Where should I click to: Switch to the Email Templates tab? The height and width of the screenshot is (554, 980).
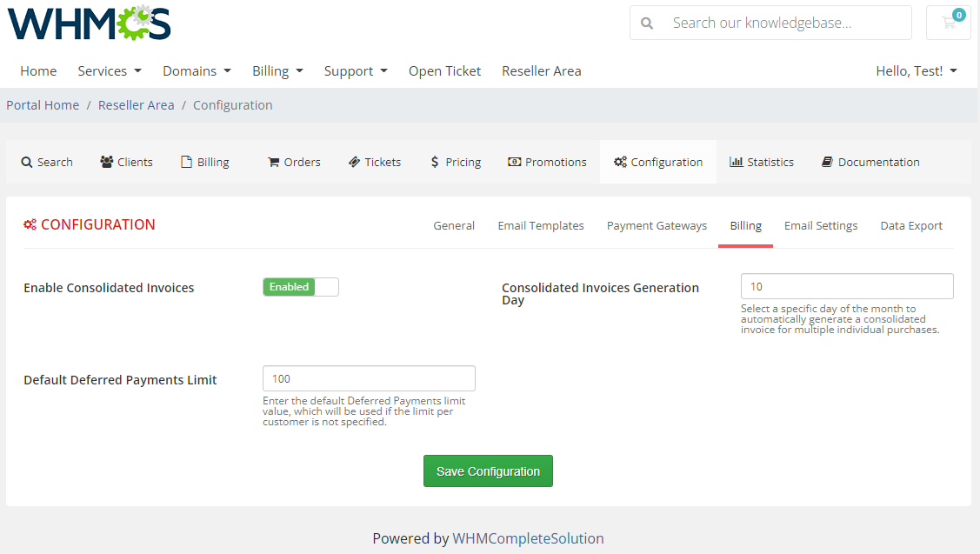click(541, 225)
